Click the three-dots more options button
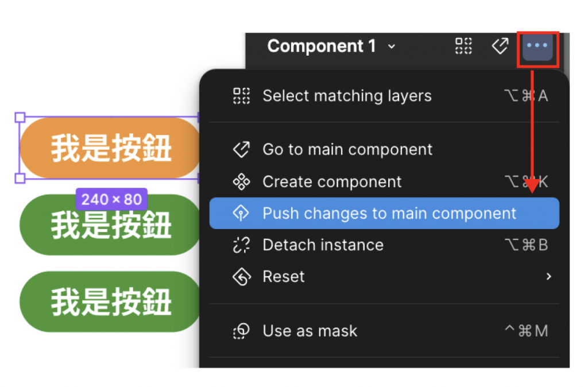The width and height of the screenshot is (588, 387). tap(537, 46)
